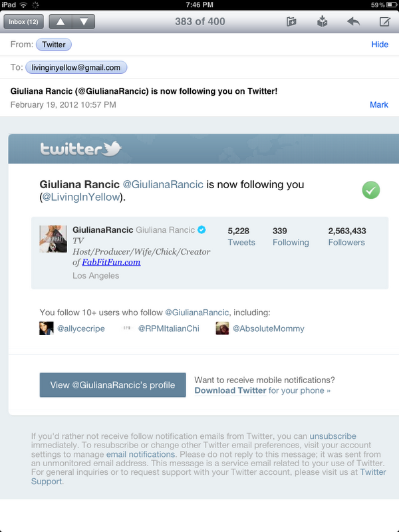Screen dimensions: 399x532
Task: Go to previous message with up arrow
Action: tap(61, 22)
